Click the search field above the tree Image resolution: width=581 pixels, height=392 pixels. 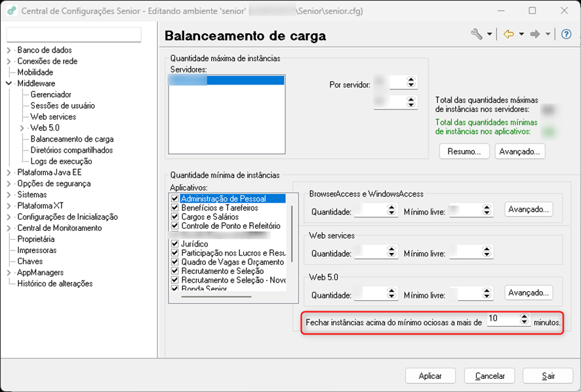(73, 35)
